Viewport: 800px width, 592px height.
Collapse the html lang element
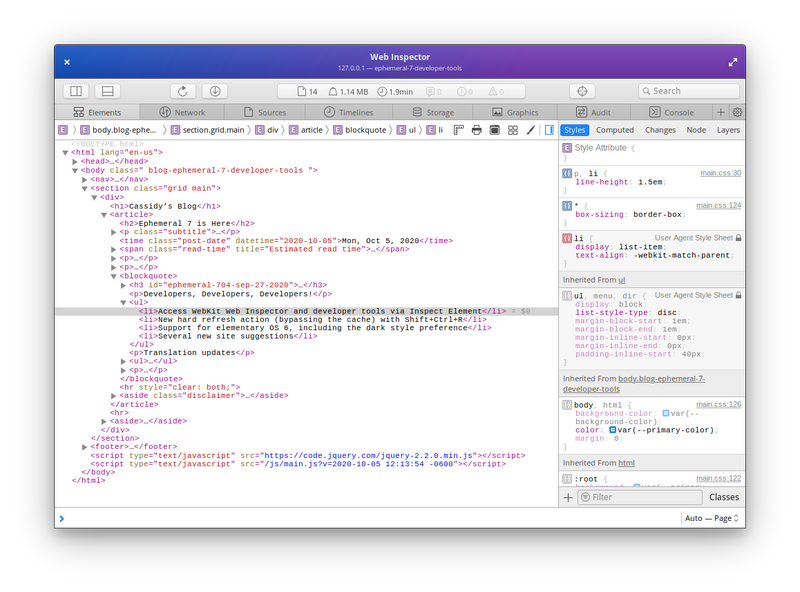65,153
